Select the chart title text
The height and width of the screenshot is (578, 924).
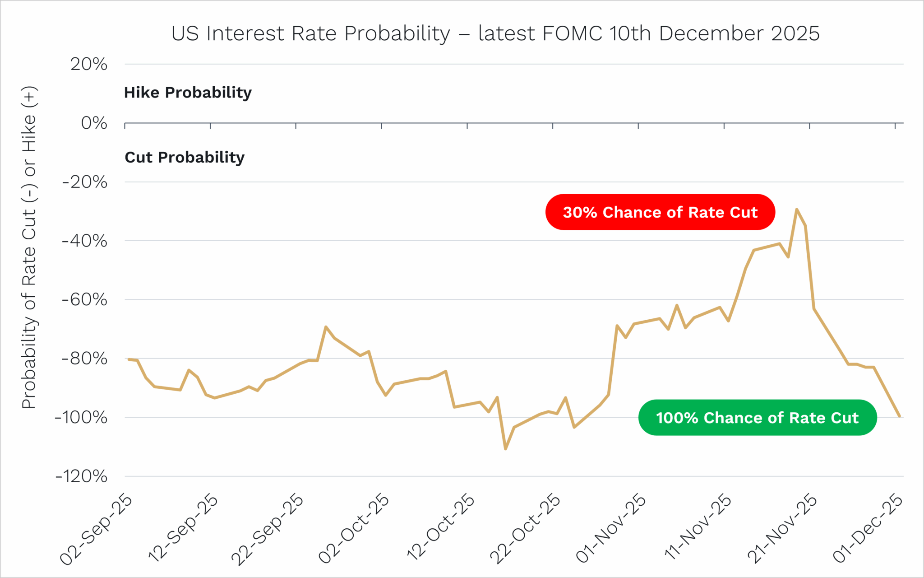tap(495, 33)
